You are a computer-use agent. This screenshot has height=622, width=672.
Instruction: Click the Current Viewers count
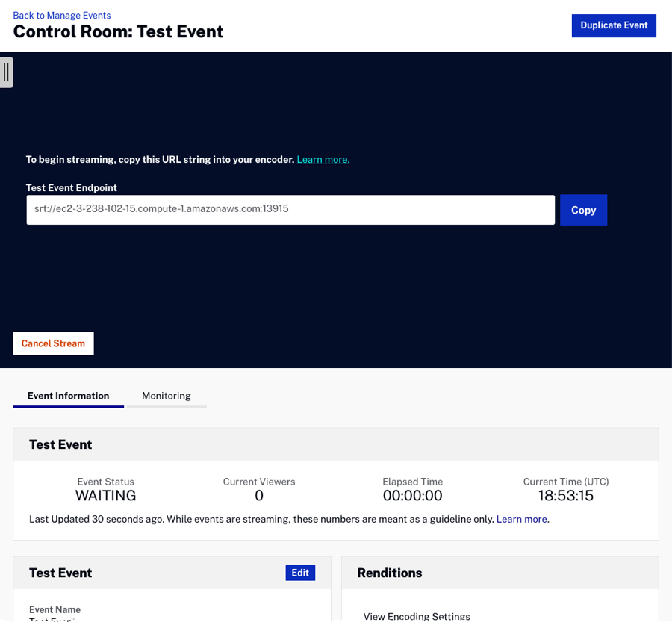pyautogui.click(x=259, y=496)
